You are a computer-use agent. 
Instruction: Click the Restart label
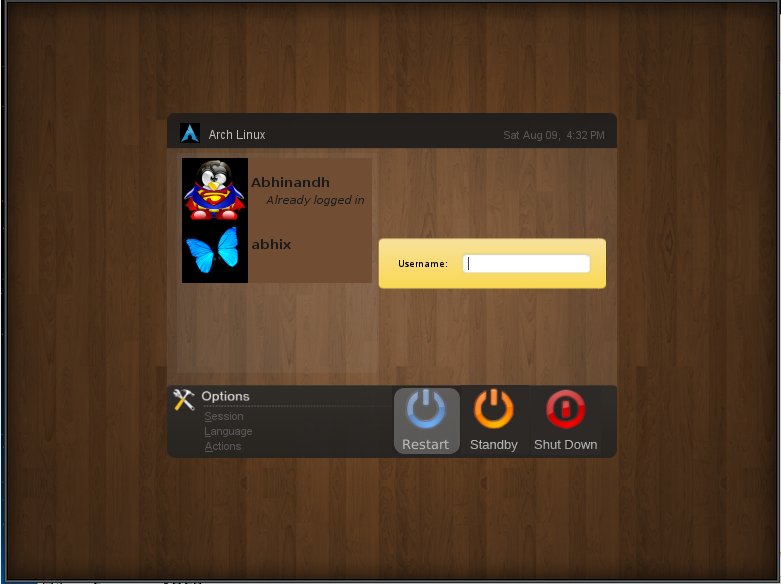[425, 444]
